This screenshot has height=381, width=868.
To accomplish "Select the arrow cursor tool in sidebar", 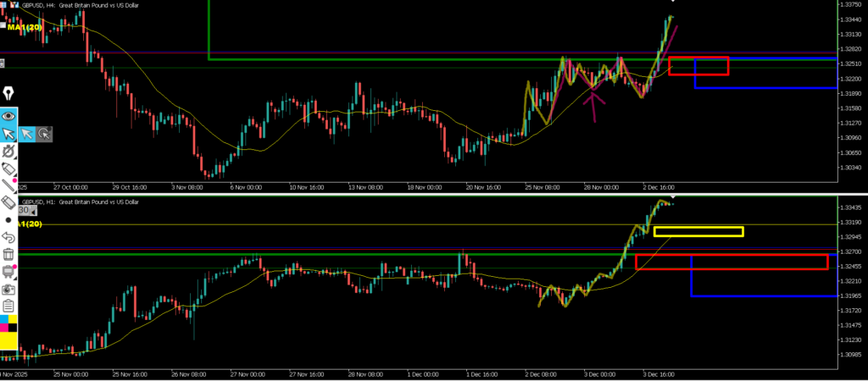I will (x=8, y=133).
